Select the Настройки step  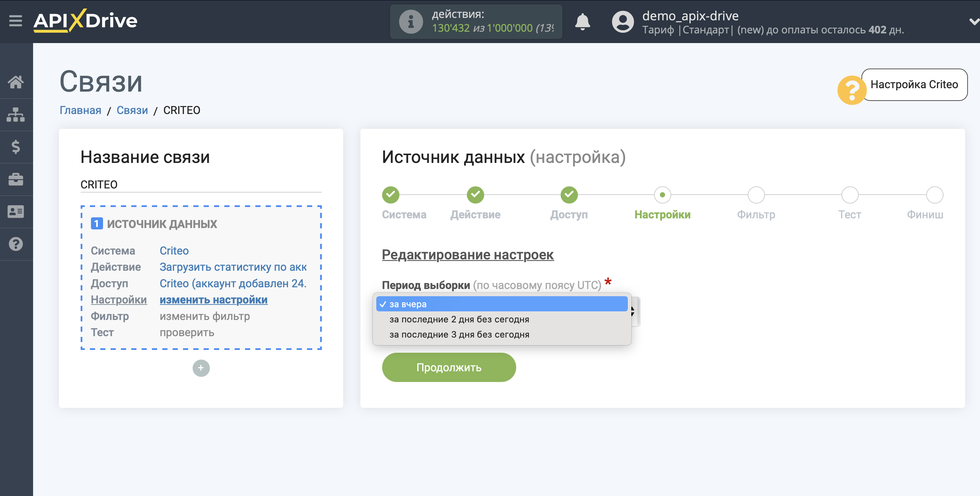tap(662, 195)
